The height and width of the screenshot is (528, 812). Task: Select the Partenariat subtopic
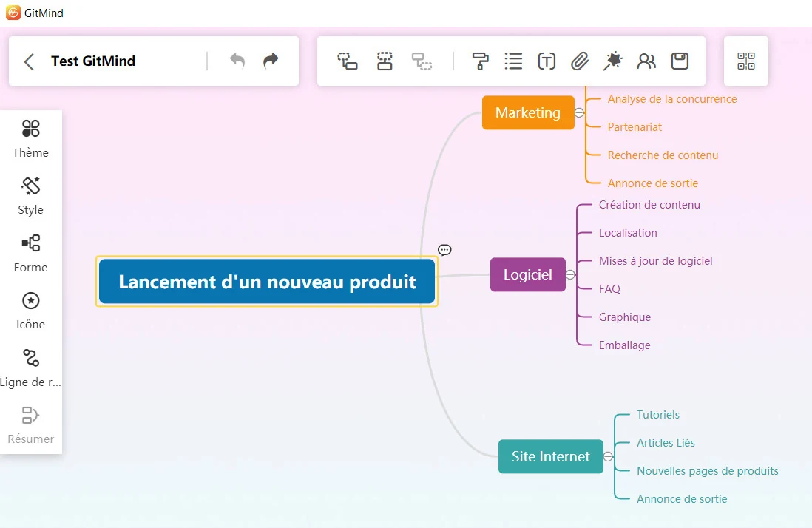tap(635, 127)
